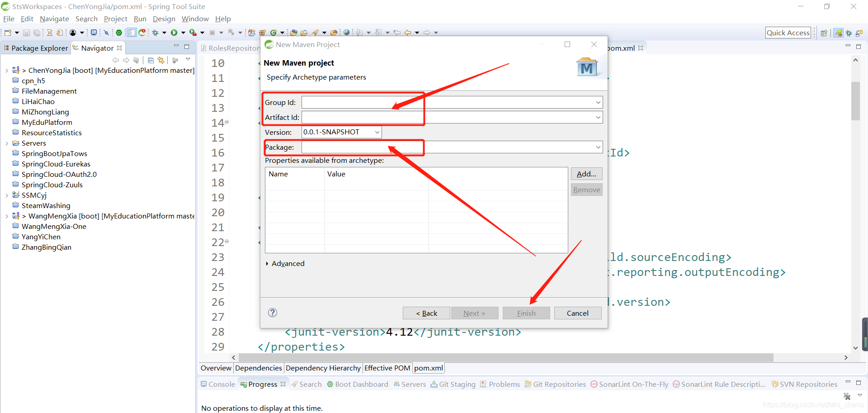Click the gray Stop square icon
The height and width of the screenshot is (413, 868).
click(x=212, y=33)
